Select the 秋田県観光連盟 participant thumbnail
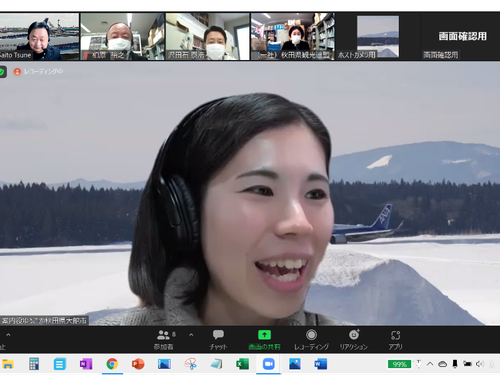Image resolution: width=500 pixels, height=375 pixels. (293, 37)
